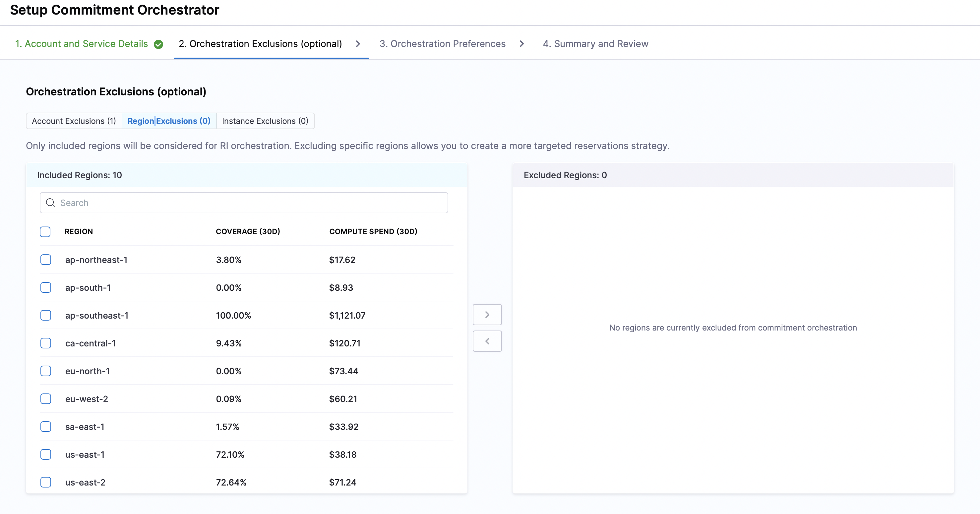Check the ap-northeast-1 region checkbox
Viewport: 980px width, 514px height.
46,260
